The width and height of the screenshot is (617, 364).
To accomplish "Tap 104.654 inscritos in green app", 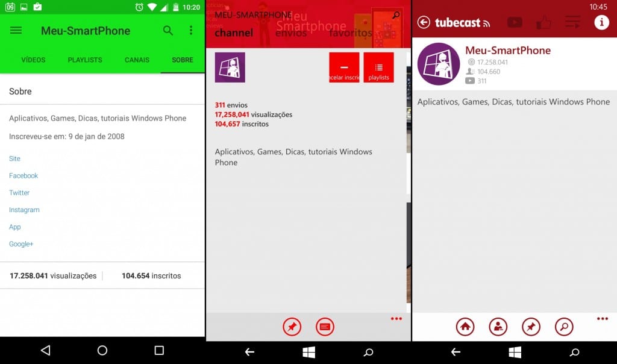I will [151, 276].
